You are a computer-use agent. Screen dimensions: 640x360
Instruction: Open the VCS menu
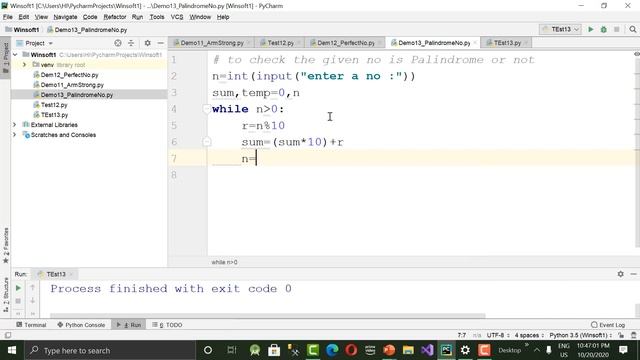[x=177, y=17]
